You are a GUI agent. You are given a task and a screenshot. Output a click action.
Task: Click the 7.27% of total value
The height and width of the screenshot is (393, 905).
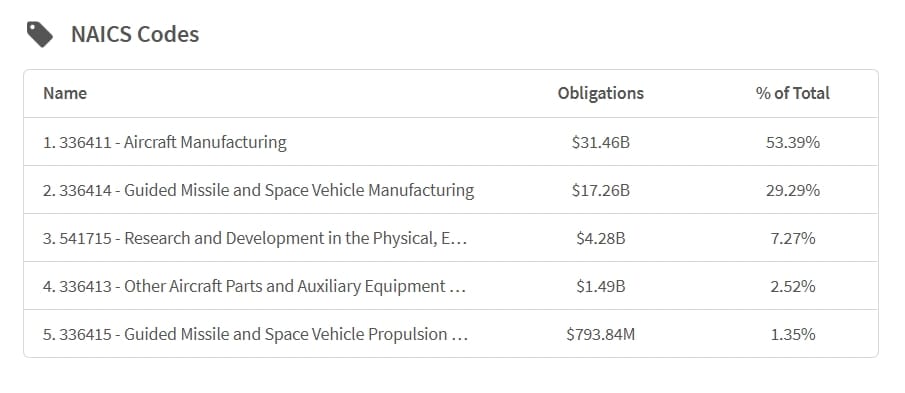click(x=792, y=238)
